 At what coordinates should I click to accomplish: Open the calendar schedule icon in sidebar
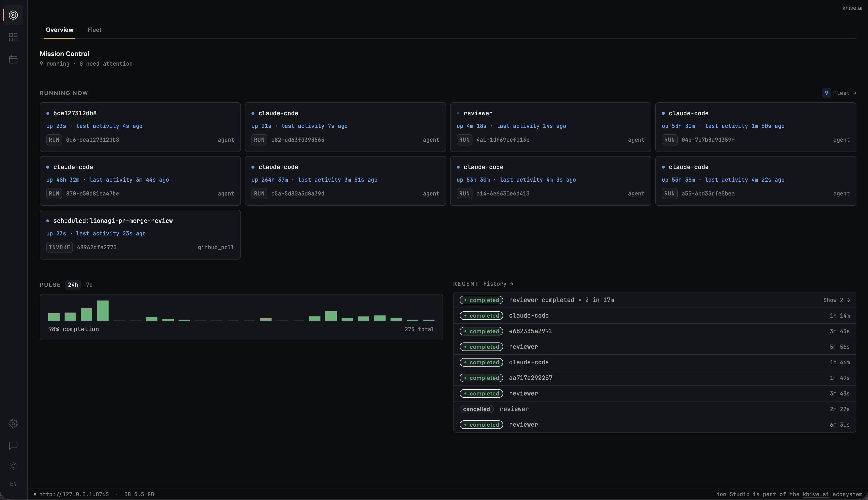tap(13, 59)
